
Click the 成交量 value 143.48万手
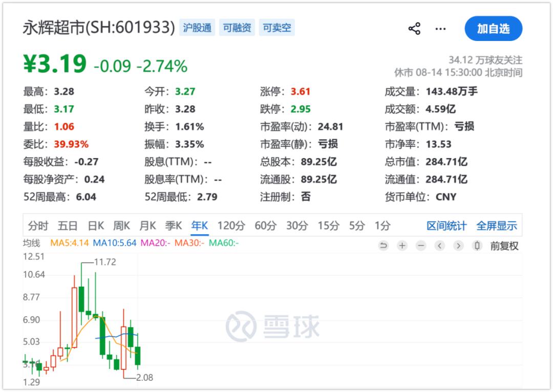coord(452,91)
